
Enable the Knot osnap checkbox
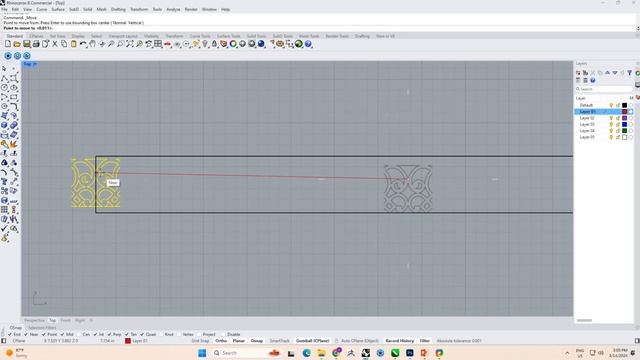160,334
